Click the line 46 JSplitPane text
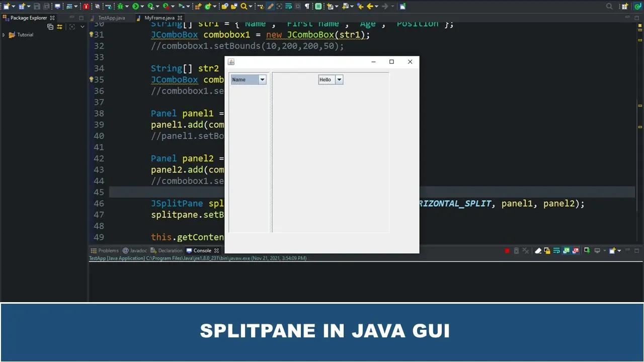The width and height of the screenshot is (644, 362). (177, 204)
